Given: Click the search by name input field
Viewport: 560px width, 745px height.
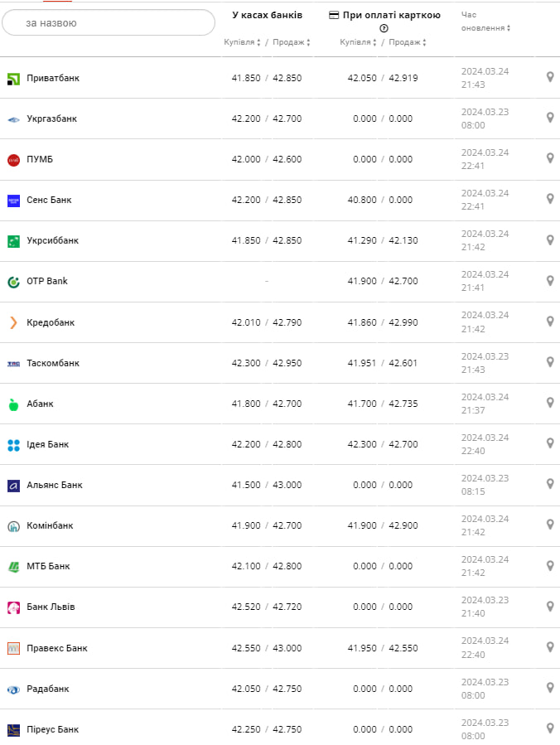Looking at the screenshot, I should pyautogui.click(x=109, y=23).
